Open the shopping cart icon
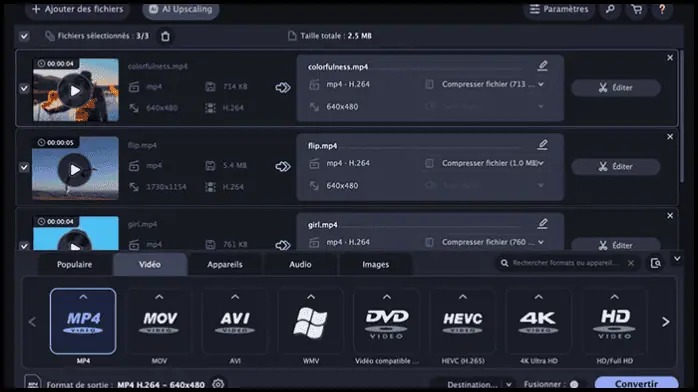 point(637,9)
